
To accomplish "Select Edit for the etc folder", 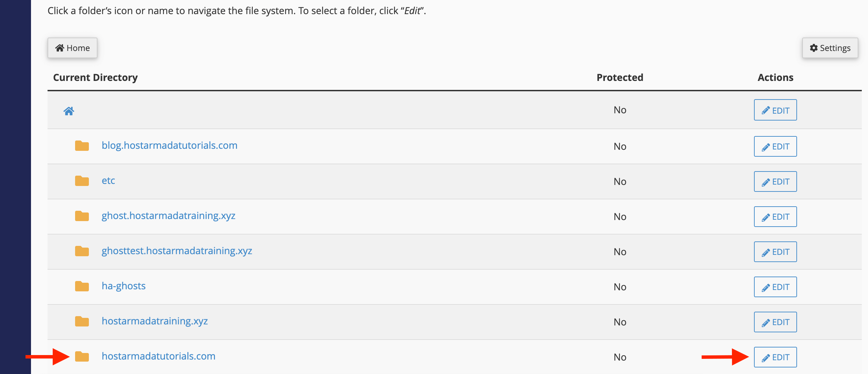I will [775, 181].
